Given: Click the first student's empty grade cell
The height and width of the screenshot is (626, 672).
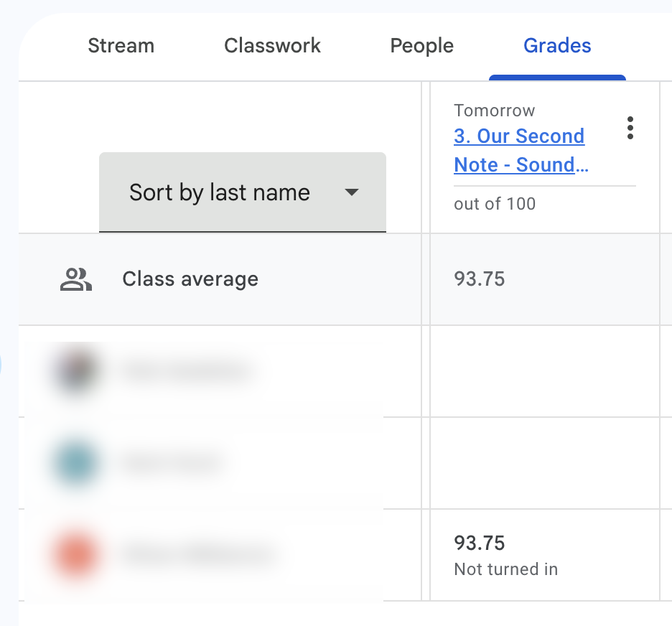Looking at the screenshot, I should coord(544,371).
